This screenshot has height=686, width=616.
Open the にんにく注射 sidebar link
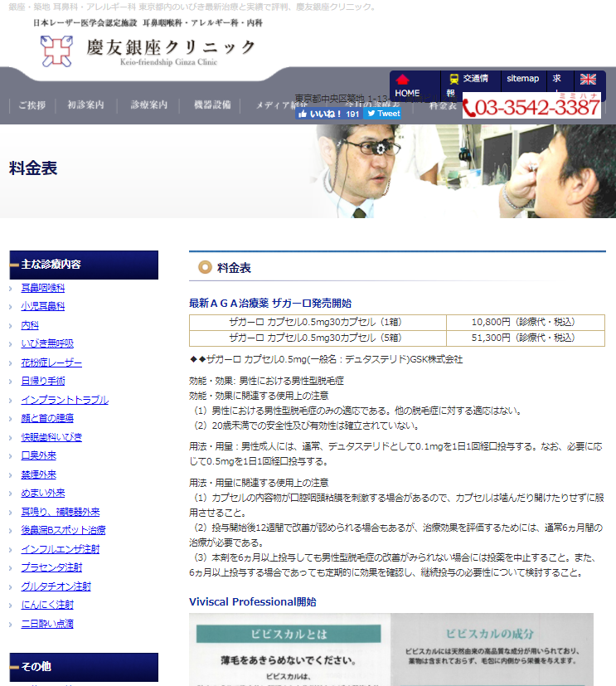click(x=47, y=605)
